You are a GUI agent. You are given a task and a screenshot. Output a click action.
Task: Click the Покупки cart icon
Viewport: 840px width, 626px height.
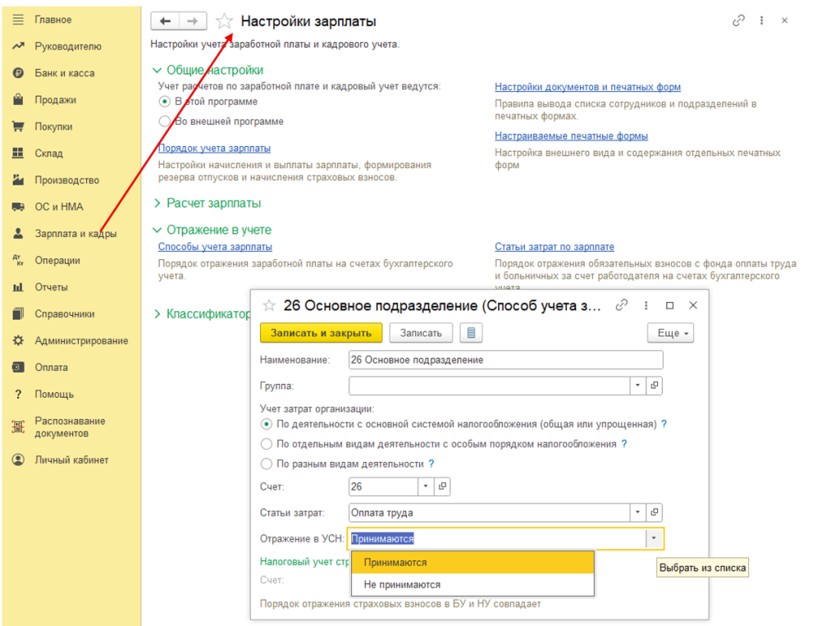[18, 126]
